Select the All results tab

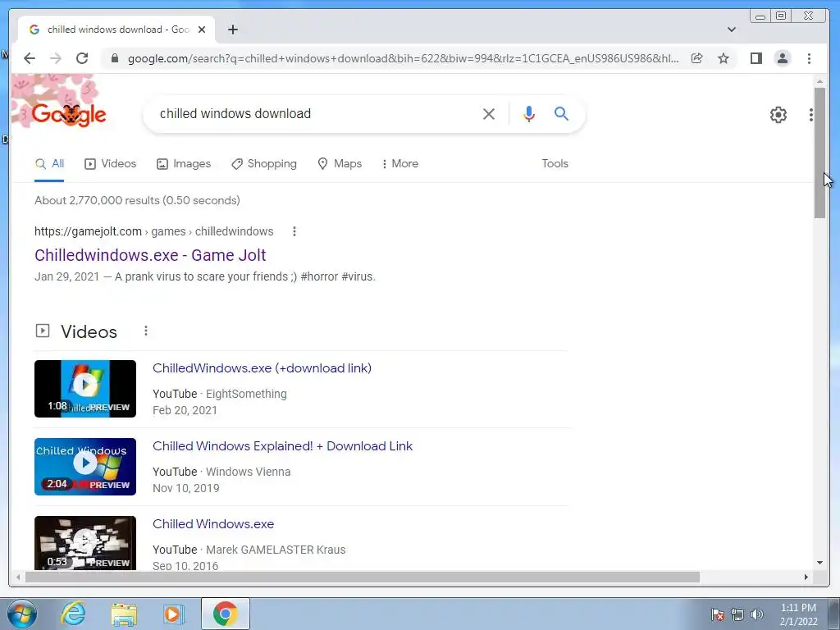click(x=49, y=164)
